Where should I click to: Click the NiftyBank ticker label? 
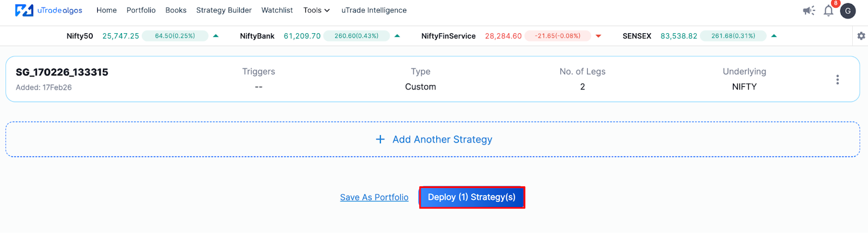257,36
